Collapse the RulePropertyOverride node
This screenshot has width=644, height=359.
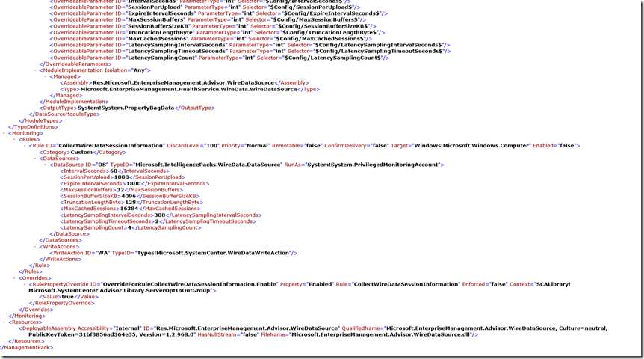(x=24, y=285)
